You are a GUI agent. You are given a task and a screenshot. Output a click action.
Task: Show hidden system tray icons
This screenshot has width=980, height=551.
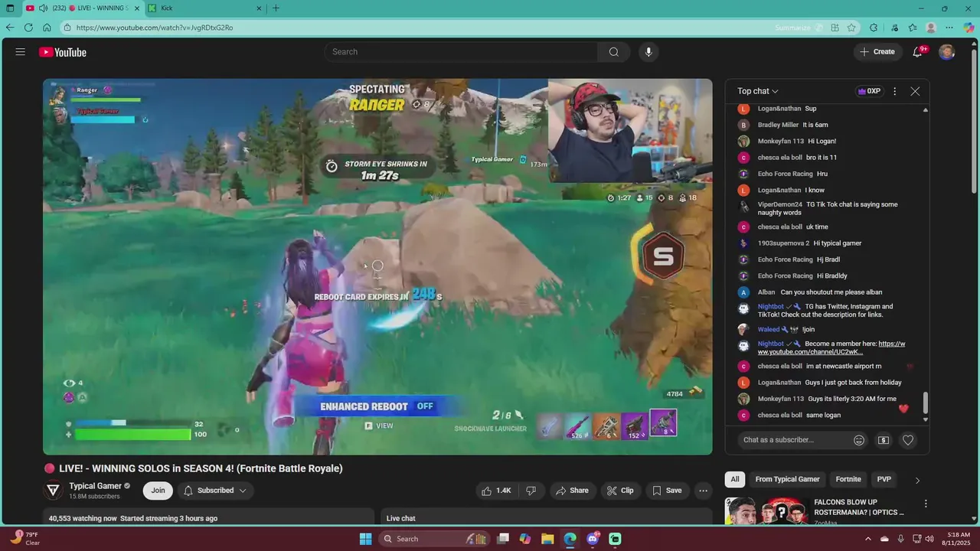tap(868, 539)
